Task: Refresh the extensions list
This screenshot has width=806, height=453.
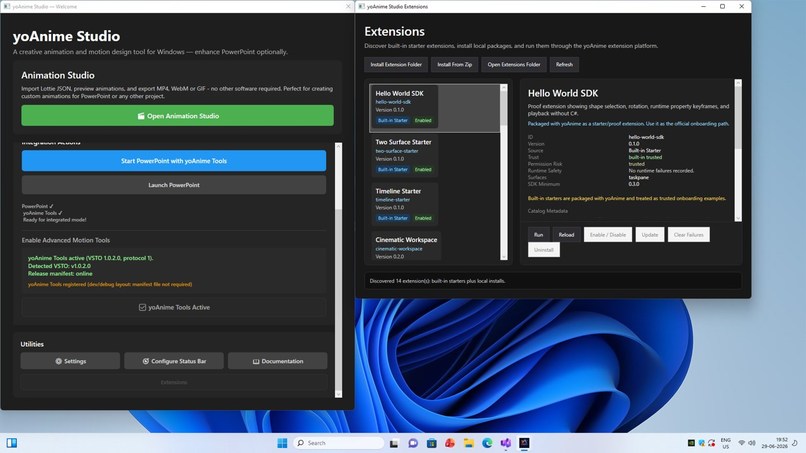Action: pos(564,65)
